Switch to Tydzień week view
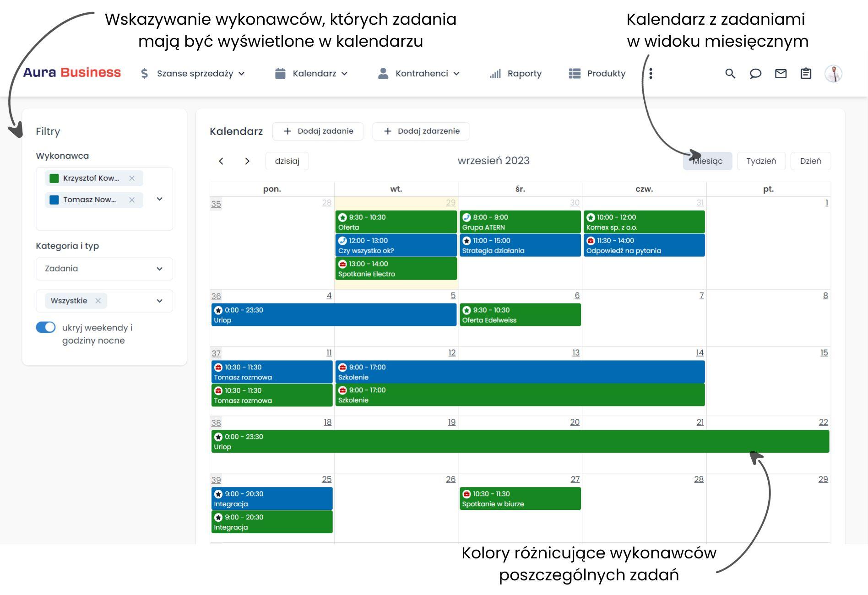The width and height of the screenshot is (868, 595). [x=761, y=161]
